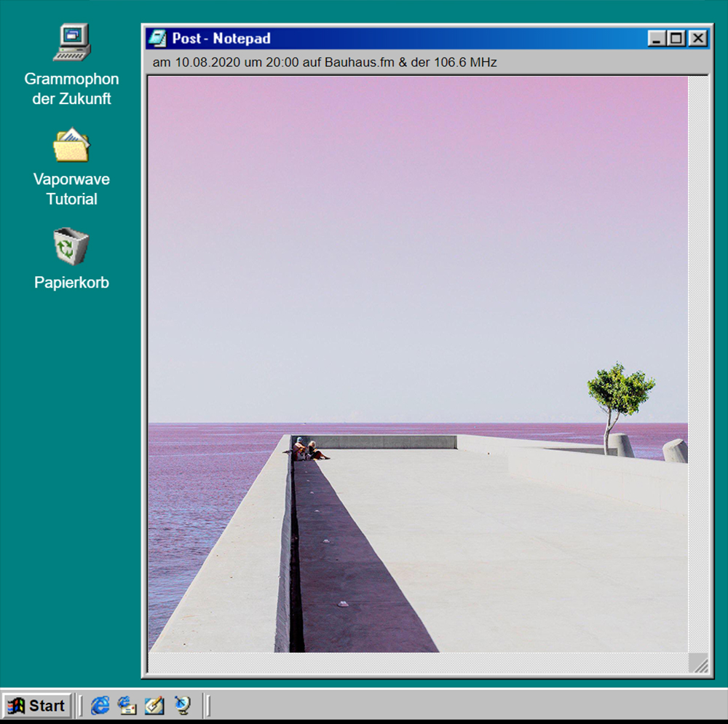Maximize the Post - Notepad window
Screen dimensions: 728x724
(x=676, y=39)
